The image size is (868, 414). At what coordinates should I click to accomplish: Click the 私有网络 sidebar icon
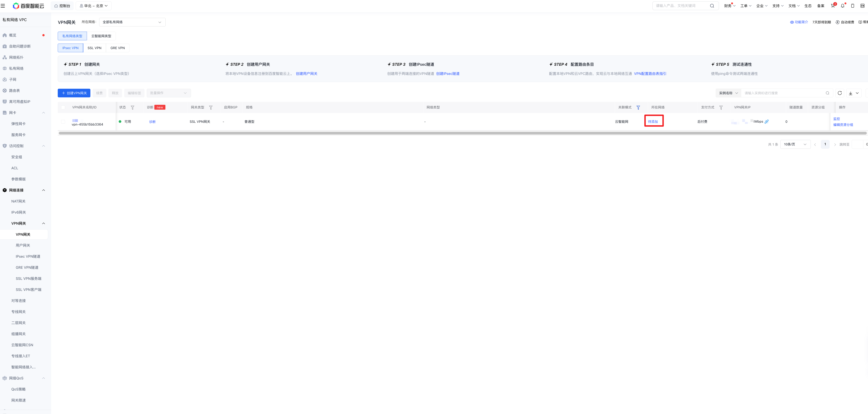(x=5, y=68)
